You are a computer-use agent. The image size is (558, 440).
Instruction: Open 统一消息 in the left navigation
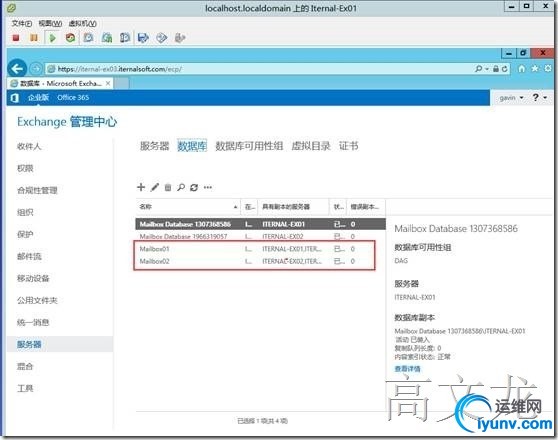(33, 323)
